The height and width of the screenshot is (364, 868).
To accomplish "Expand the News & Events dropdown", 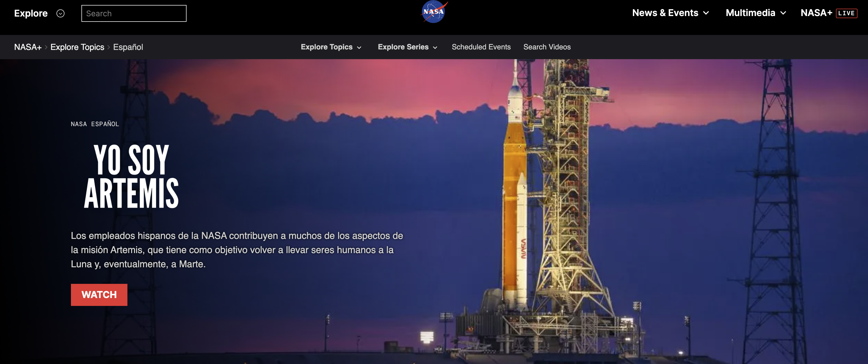I will tap(665, 13).
